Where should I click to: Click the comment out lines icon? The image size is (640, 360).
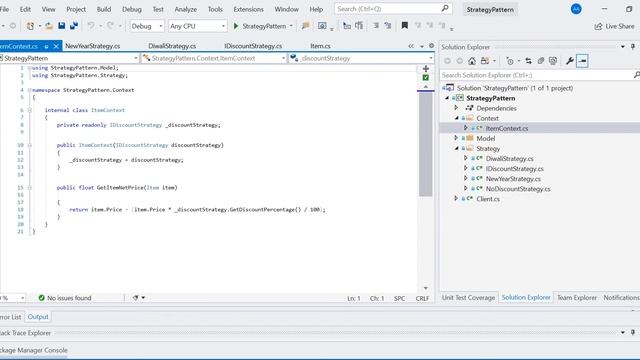point(376,26)
